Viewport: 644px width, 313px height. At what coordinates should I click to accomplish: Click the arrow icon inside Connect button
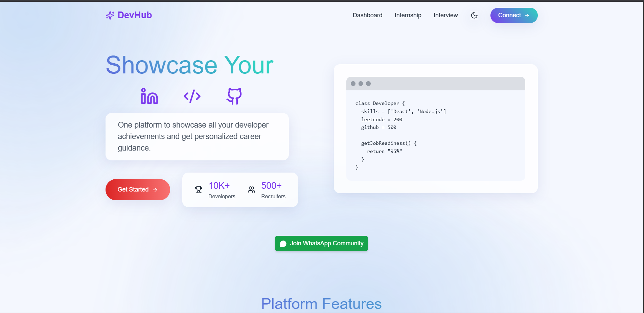(527, 15)
